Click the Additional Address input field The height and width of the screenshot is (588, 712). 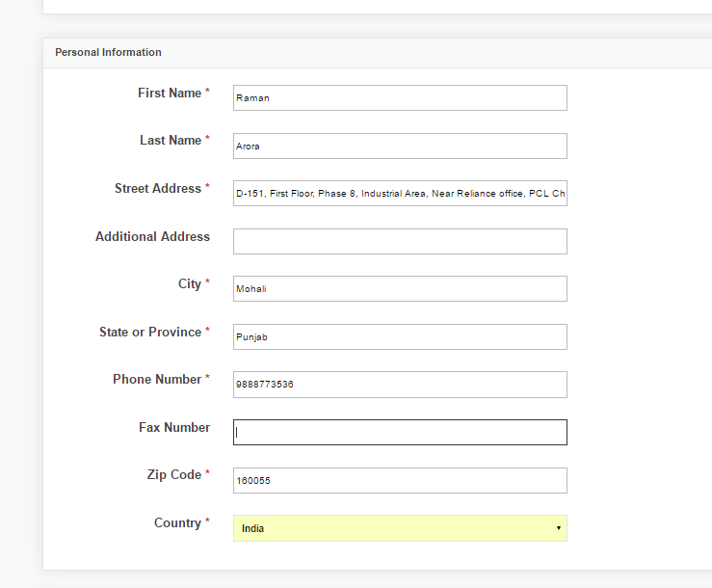[400, 241]
